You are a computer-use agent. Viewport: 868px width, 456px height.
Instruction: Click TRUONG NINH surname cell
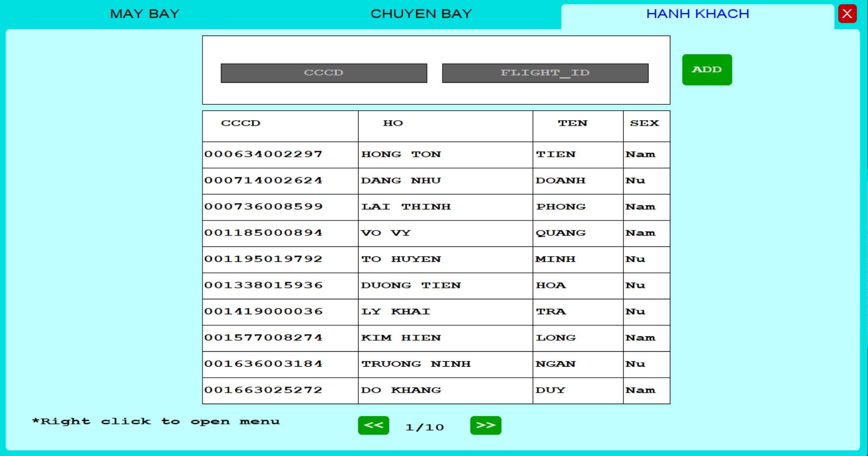445,364
